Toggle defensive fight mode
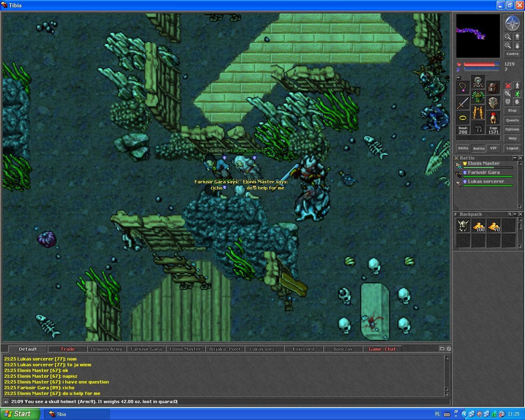 (x=508, y=102)
